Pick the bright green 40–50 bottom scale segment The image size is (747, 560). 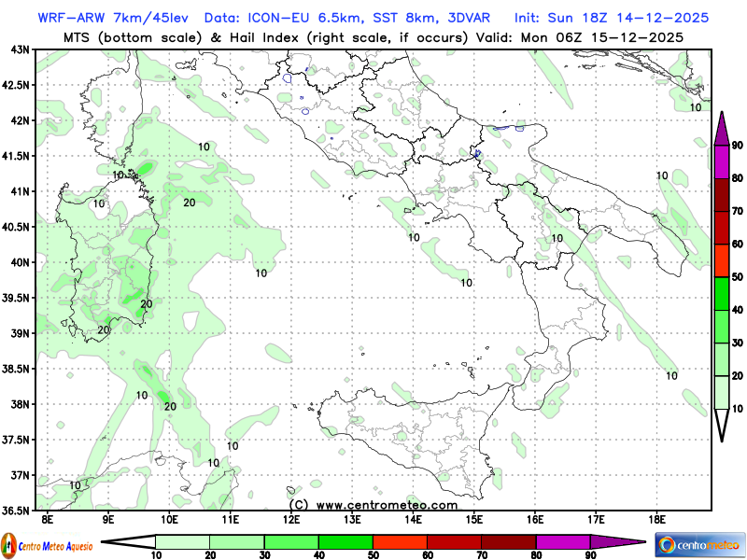(x=345, y=542)
